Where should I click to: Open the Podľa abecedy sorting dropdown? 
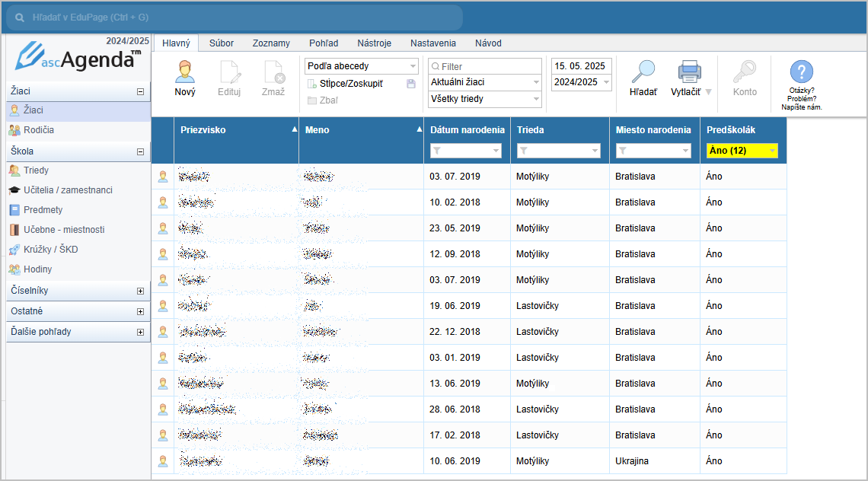coord(361,66)
